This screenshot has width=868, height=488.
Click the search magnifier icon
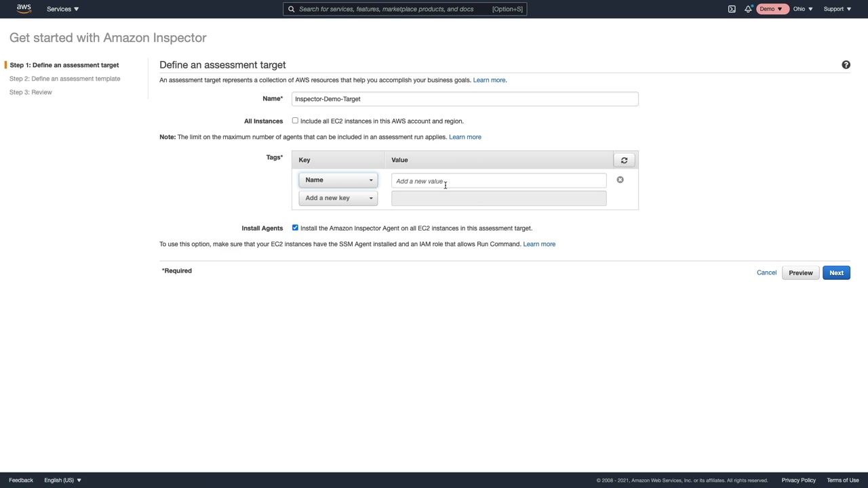[292, 9]
